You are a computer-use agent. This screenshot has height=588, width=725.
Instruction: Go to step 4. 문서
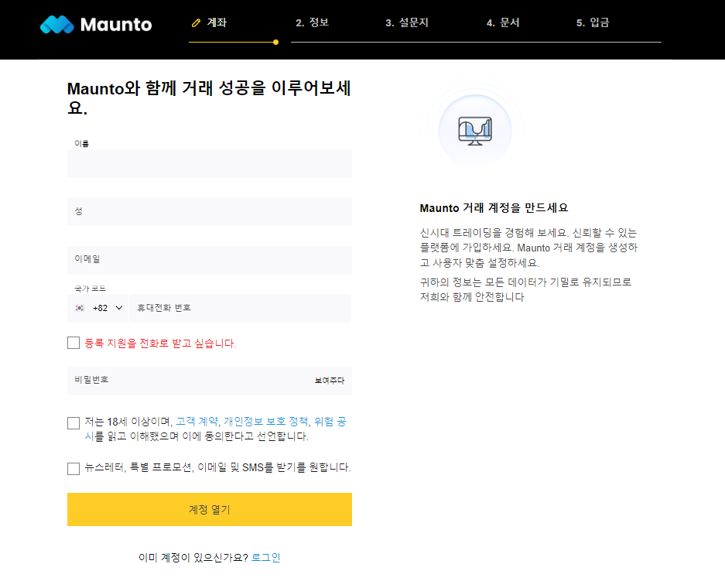[503, 22]
